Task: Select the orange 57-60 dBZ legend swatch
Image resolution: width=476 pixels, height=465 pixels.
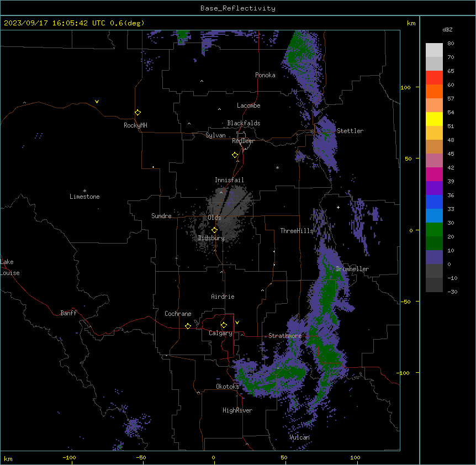Action: [x=434, y=91]
